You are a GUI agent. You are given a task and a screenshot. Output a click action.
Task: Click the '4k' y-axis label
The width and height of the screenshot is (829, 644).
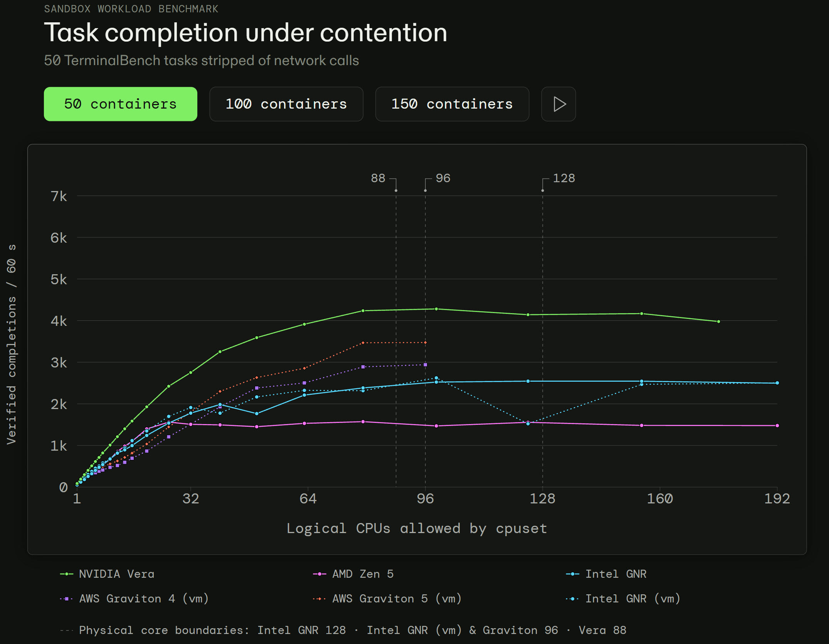[59, 321]
